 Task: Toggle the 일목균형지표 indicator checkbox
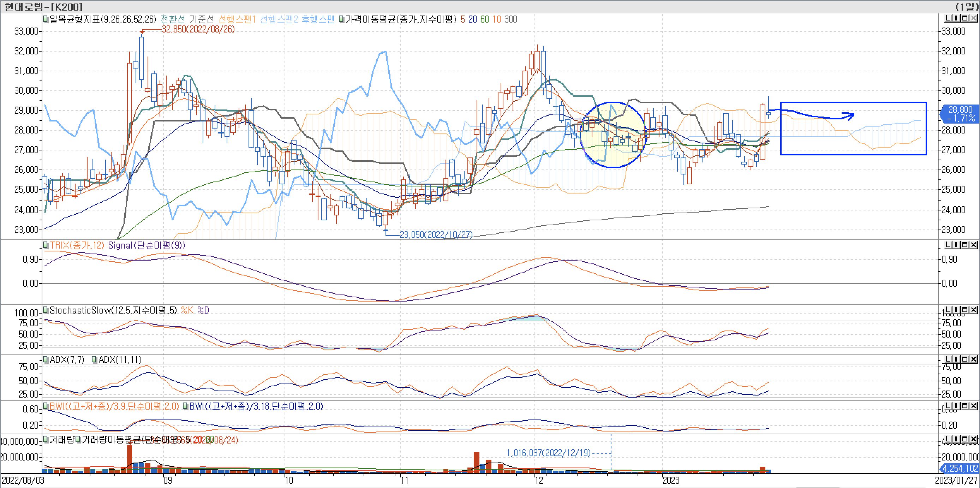[x=46, y=19]
